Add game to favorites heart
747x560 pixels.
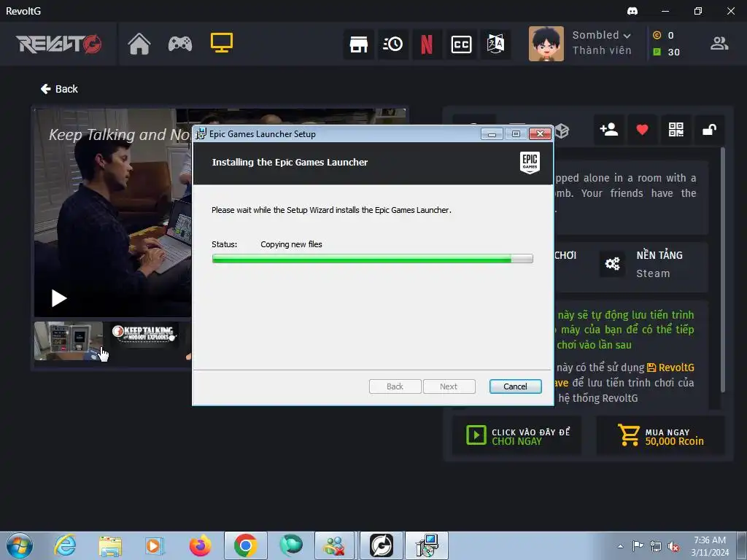[x=642, y=129]
